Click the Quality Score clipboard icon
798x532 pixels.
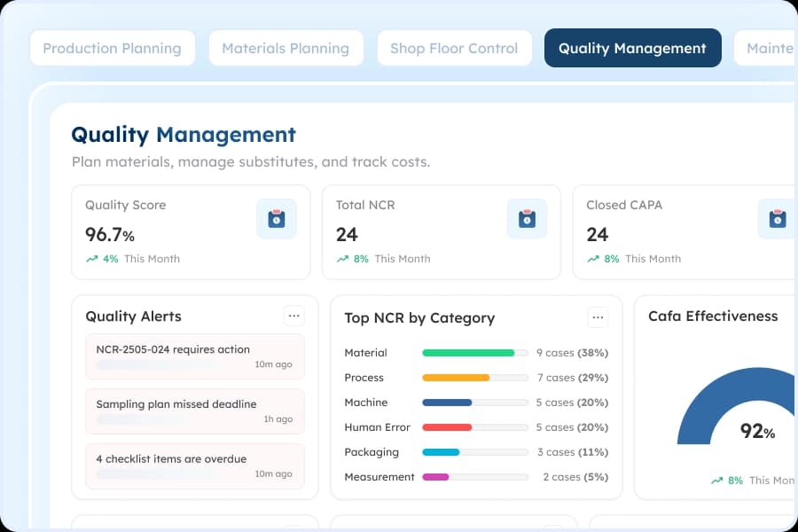[277, 219]
